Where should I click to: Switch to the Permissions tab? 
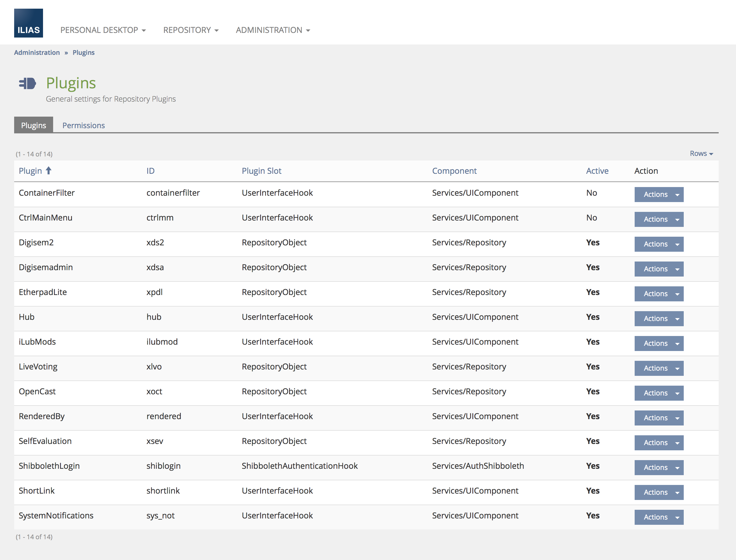point(83,125)
